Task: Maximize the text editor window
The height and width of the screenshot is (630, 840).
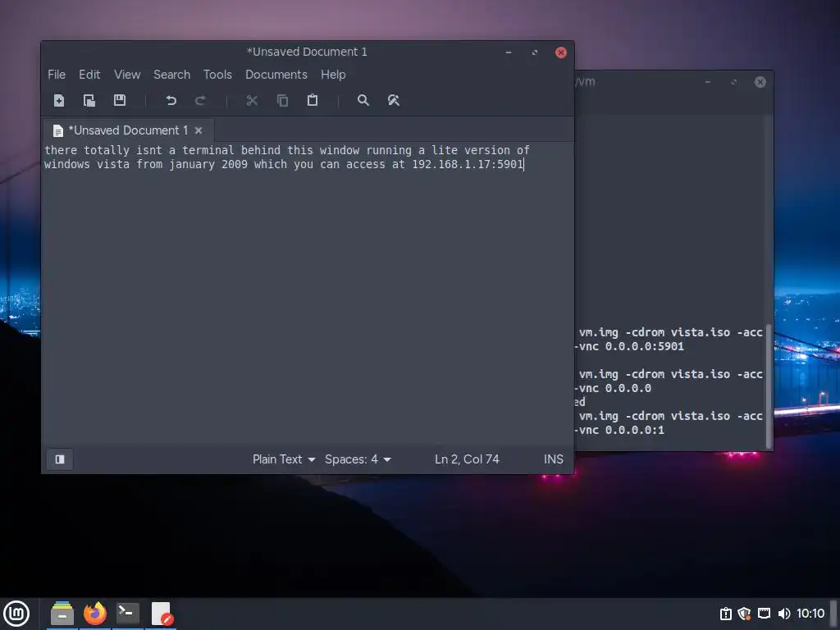Action: (535, 52)
